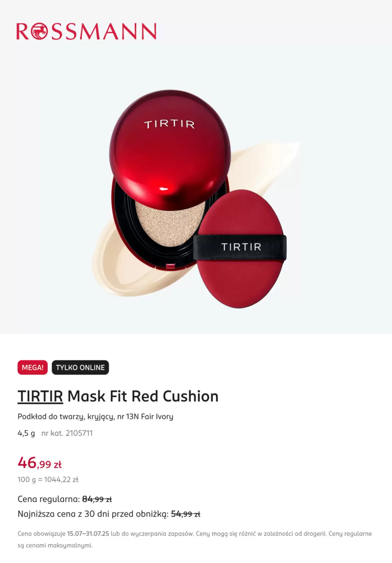Viewport: 392px width, 563px height.
Task: Click the 46,99 zł promotional price
Action: click(x=40, y=463)
